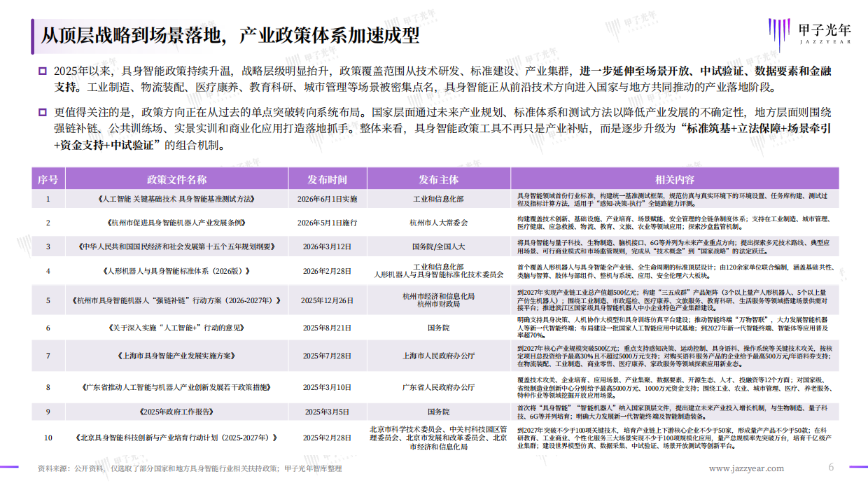
Task: Click the date 2025年7月28日
Action: (327, 356)
